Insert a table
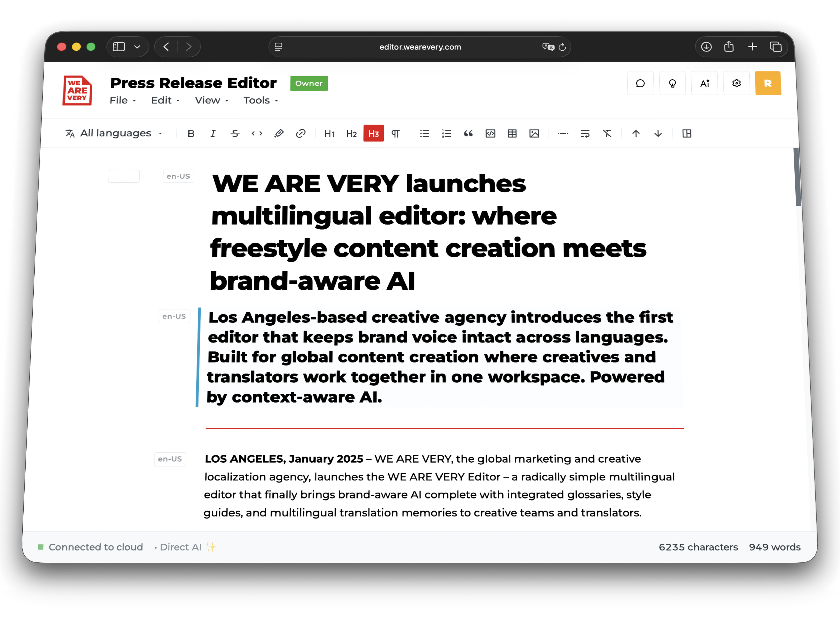 [x=512, y=133]
